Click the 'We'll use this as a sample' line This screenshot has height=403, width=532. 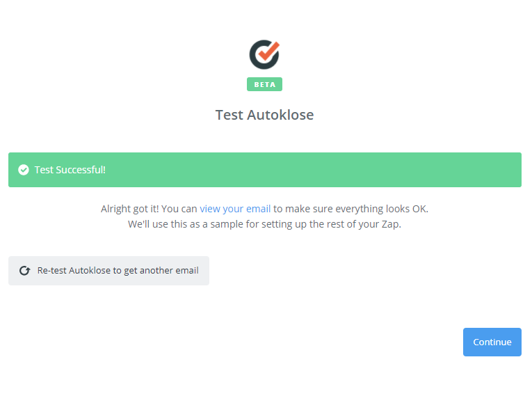pos(264,224)
